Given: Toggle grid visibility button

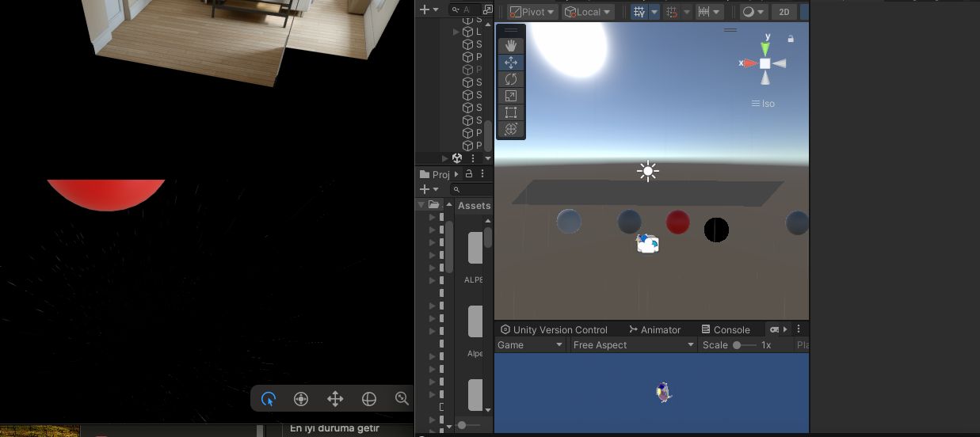Looking at the screenshot, I should click(639, 12).
